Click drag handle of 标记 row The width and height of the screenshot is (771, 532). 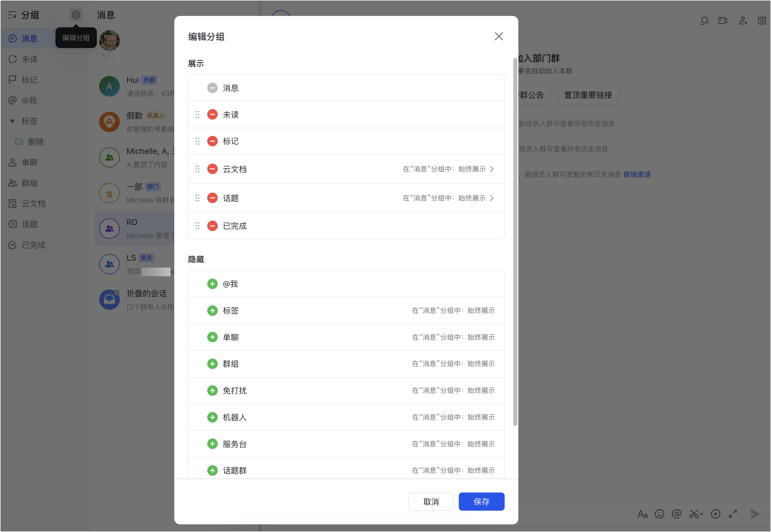[x=197, y=141]
